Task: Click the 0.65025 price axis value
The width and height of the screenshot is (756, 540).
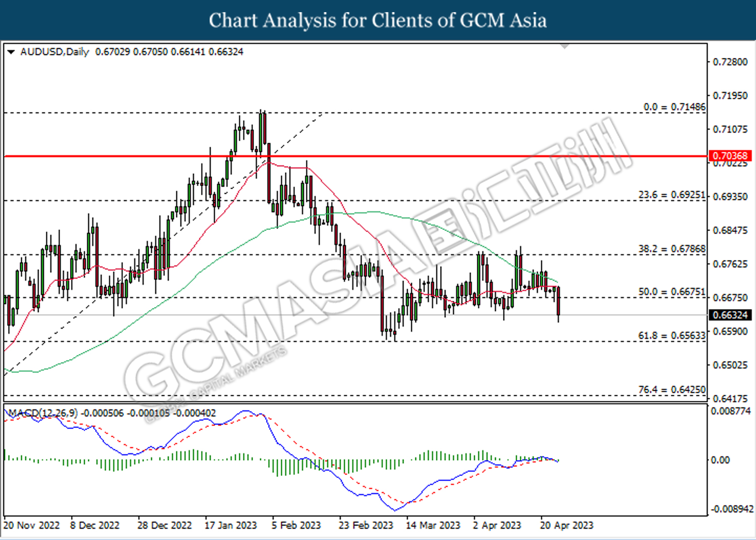Action: click(730, 365)
